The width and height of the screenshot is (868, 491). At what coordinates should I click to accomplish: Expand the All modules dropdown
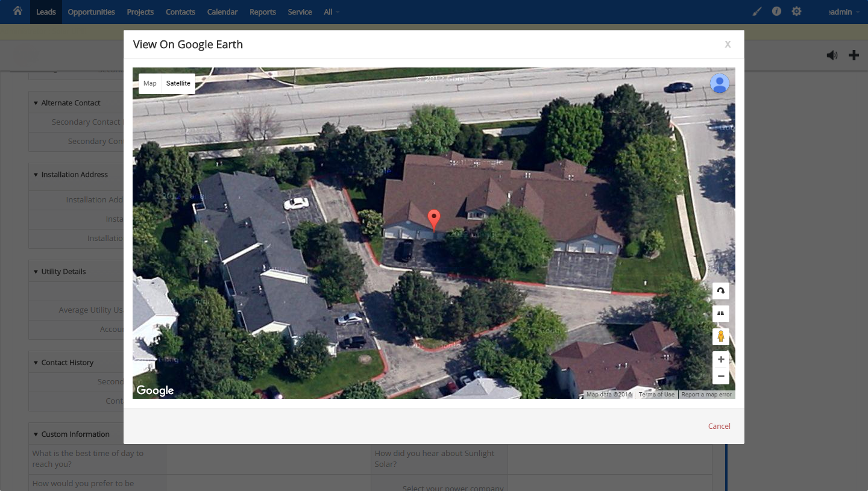point(332,12)
